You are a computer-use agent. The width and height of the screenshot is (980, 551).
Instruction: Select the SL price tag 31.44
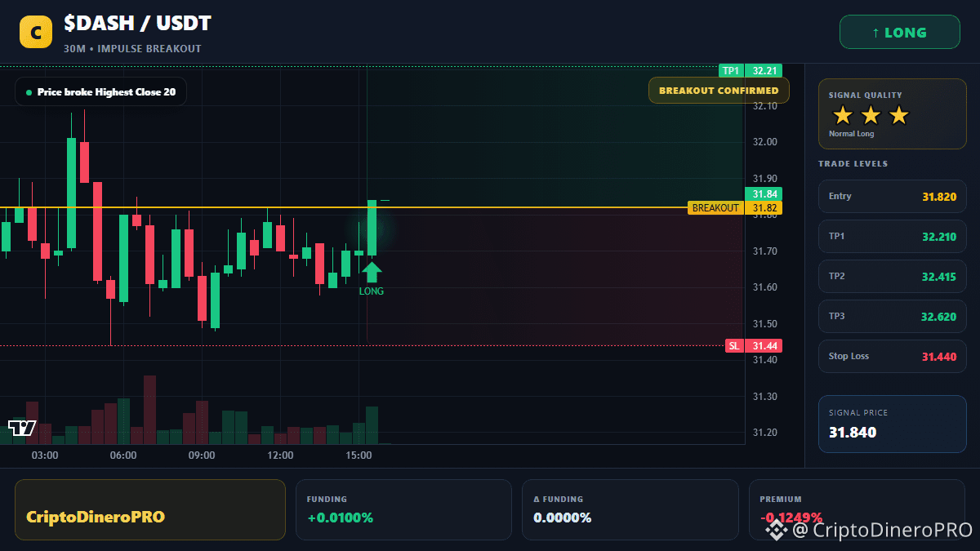(754, 346)
